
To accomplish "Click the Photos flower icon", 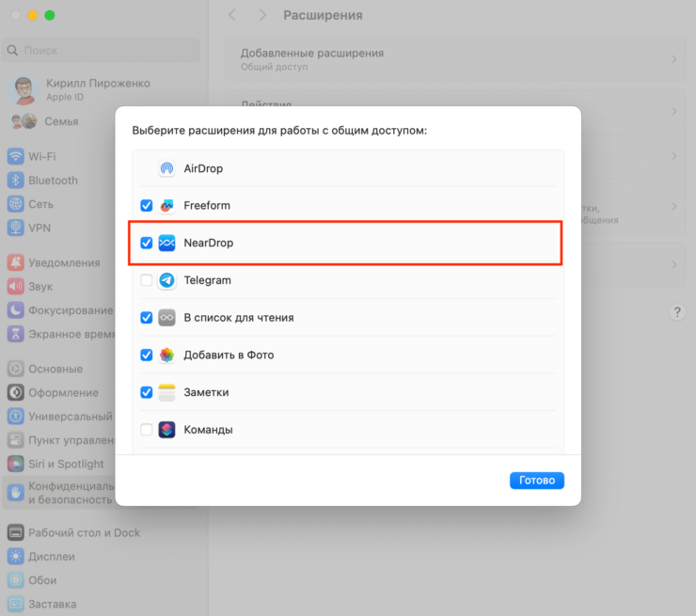I will click(x=166, y=355).
